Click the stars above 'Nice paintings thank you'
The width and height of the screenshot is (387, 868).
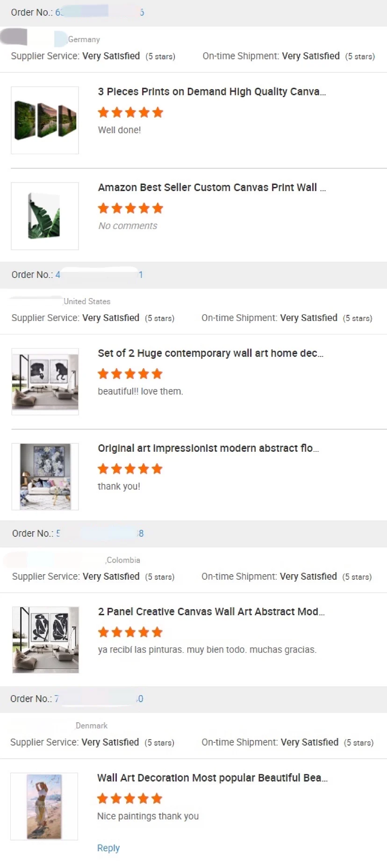[x=129, y=799]
